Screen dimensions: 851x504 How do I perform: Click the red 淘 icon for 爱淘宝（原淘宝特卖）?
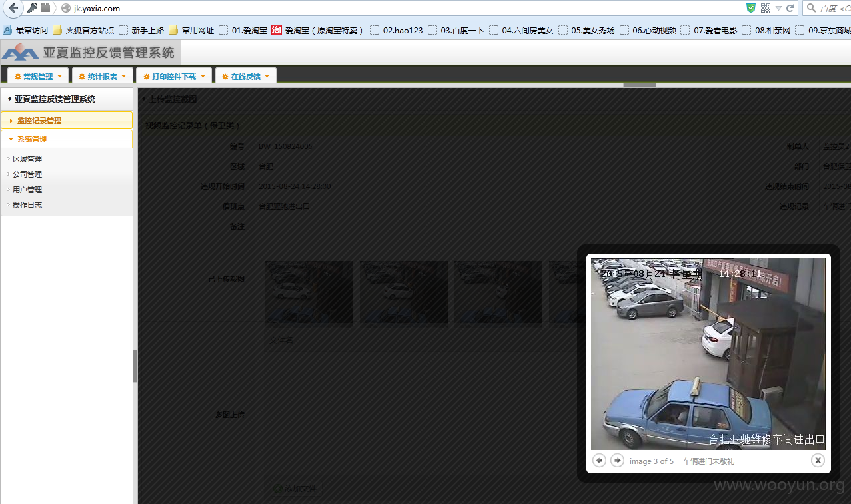(277, 30)
